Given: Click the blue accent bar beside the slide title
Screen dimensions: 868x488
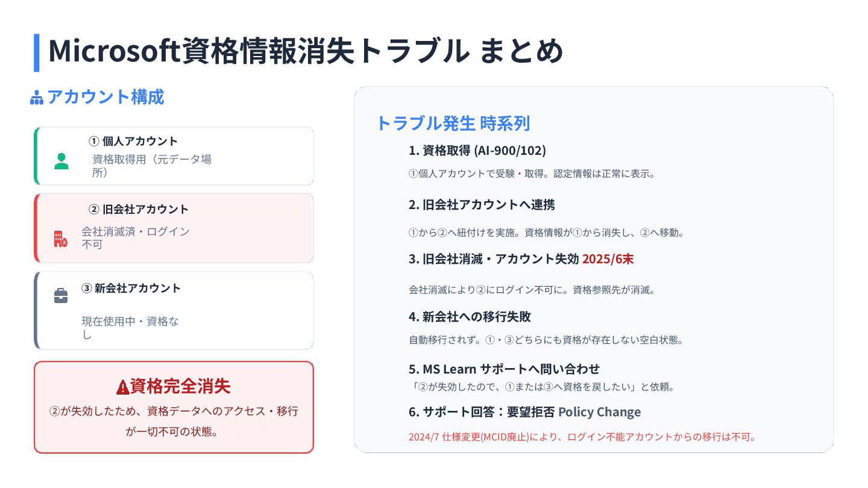Looking at the screenshot, I should click(37, 53).
